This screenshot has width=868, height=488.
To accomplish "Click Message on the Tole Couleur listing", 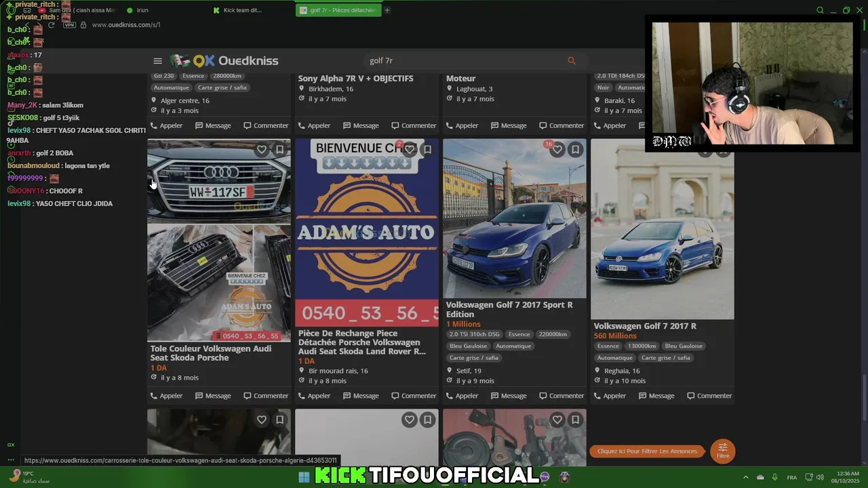I will point(213,396).
